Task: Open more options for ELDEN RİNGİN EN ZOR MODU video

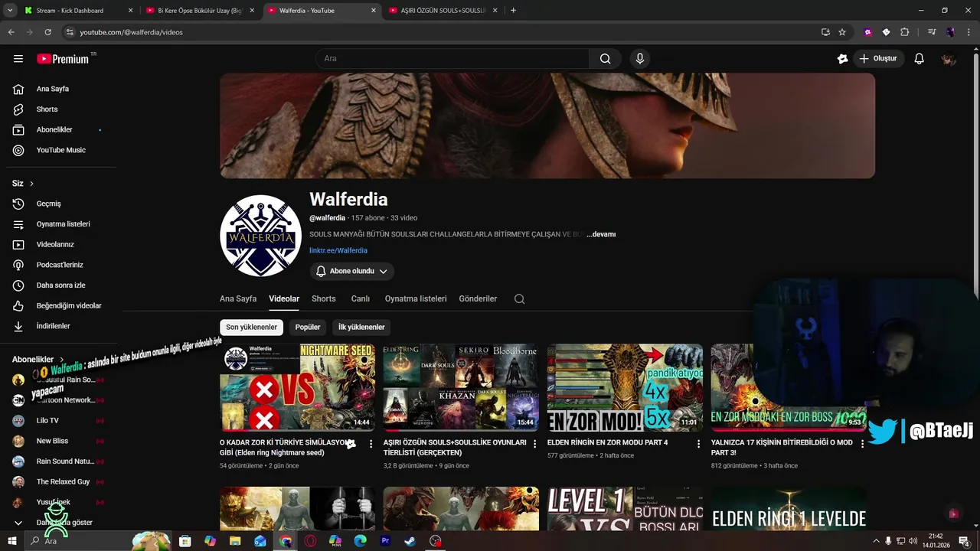Action: (x=698, y=444)
